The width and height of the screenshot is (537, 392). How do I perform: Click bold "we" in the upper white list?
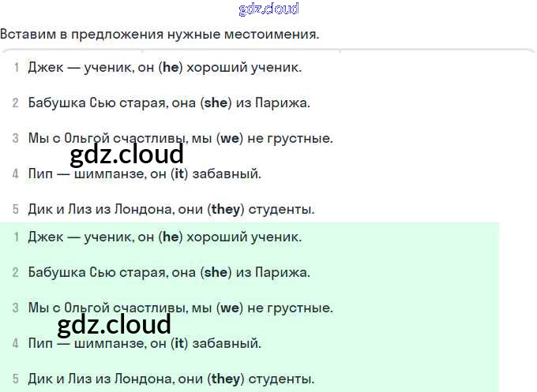point(230,139)
